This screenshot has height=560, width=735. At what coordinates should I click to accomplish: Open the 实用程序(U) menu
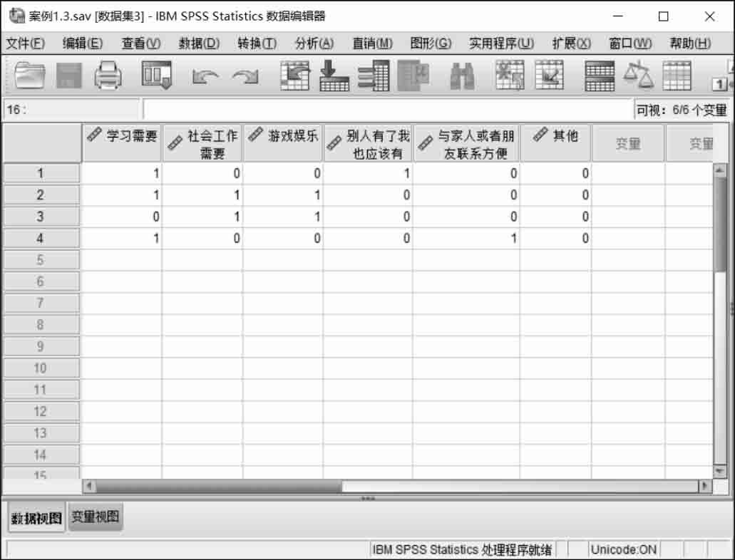pos(501,43)
